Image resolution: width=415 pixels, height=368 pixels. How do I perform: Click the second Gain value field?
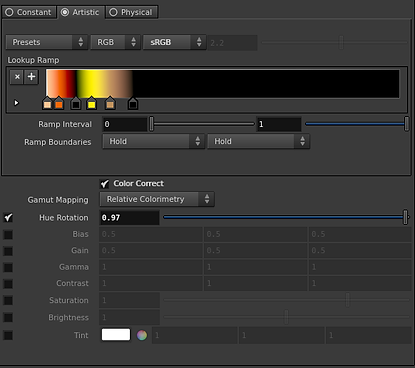256,251
